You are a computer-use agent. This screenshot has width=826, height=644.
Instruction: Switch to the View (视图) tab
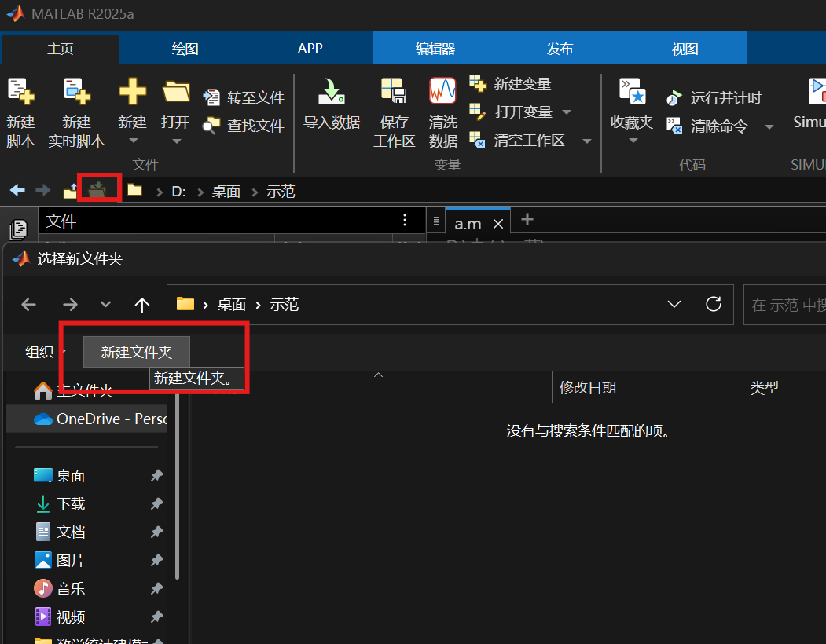[x=685, y=49]
